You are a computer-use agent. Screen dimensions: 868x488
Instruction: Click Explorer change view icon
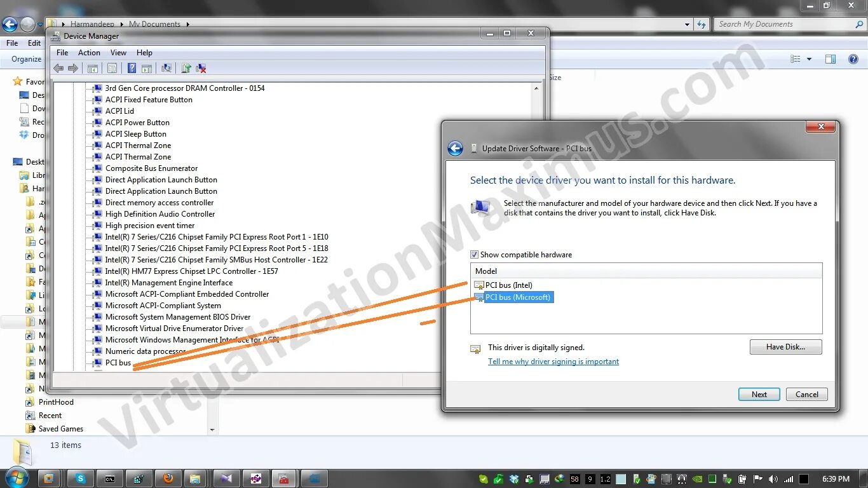[x=796, y=59]
